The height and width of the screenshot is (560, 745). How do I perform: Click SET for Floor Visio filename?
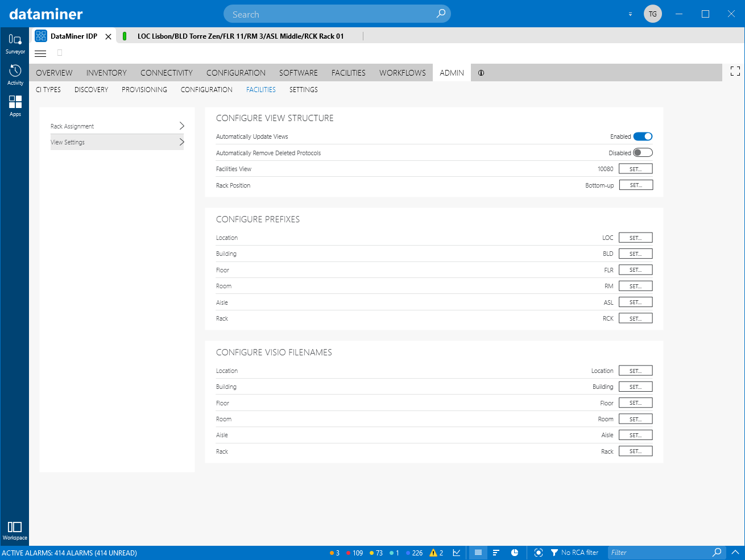click(636, 403)
